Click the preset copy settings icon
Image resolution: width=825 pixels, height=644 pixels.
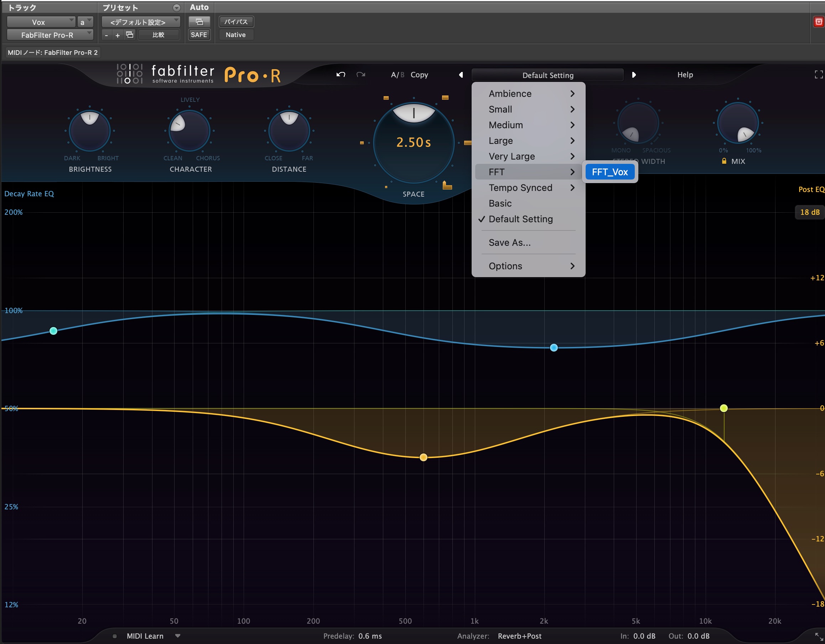pos(130,35)
